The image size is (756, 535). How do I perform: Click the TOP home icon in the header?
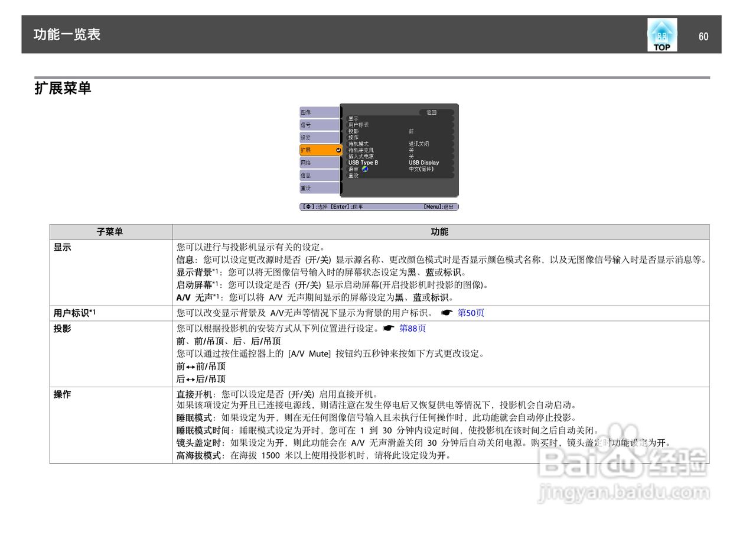[661, 34]
